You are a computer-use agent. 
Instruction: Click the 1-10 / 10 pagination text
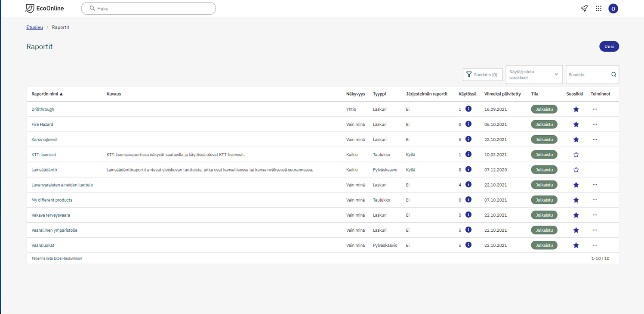click(600, 258)
